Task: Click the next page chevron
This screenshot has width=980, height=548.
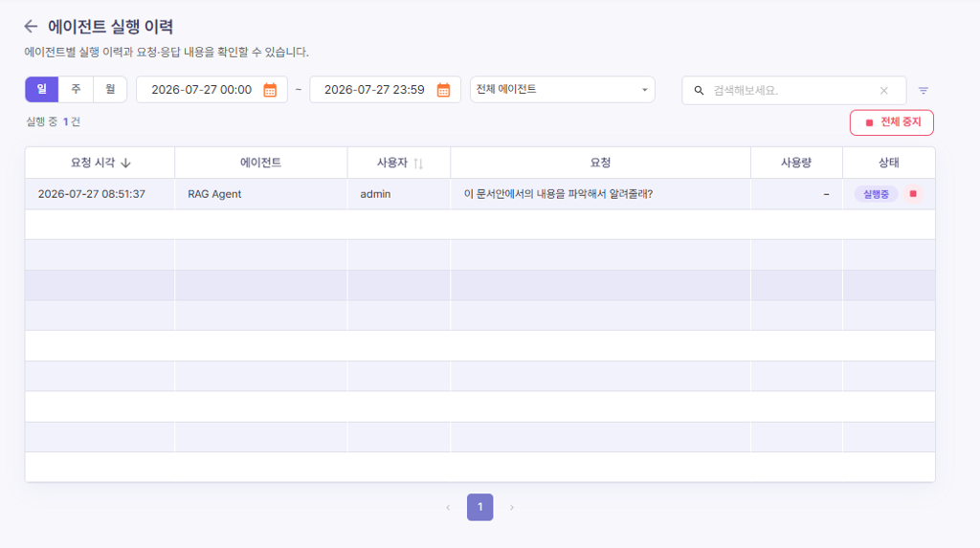Action: 512,508
